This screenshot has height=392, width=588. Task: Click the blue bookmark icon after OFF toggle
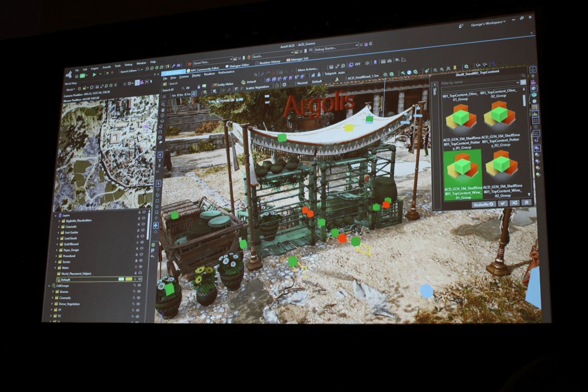pyautogui.click(x=375, y=62)
